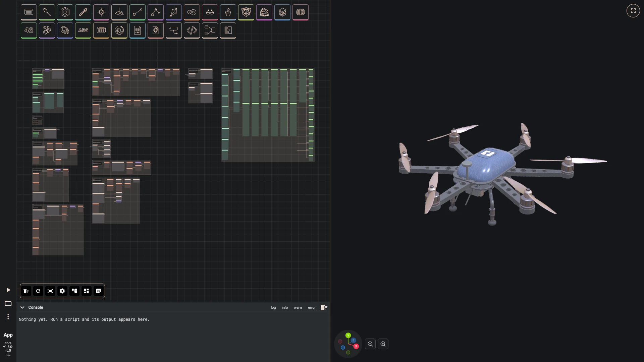The width and height of the screenshot is (644, 362).
Task: Click the hierarchy tree layout button
Action: (74, 291)
